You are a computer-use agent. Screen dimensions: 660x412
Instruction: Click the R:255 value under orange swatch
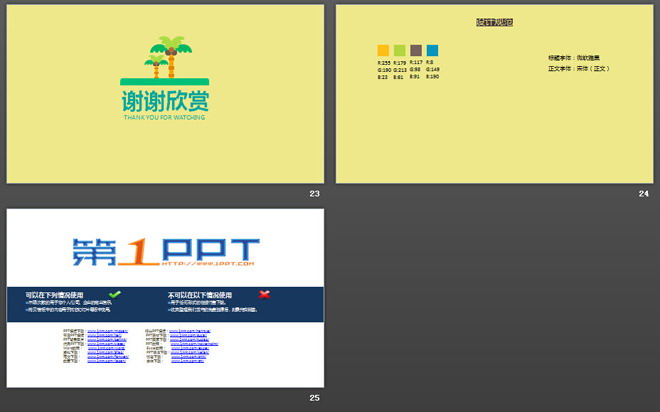[384, 63]
